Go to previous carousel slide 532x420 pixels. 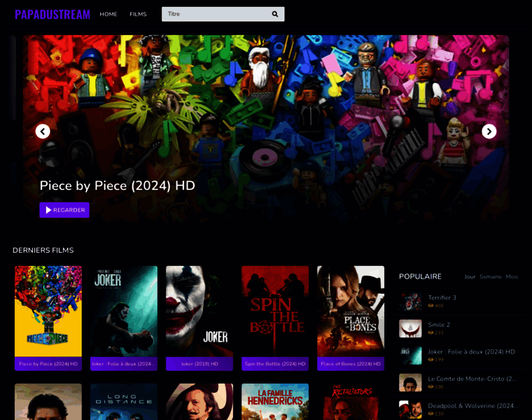43,132
